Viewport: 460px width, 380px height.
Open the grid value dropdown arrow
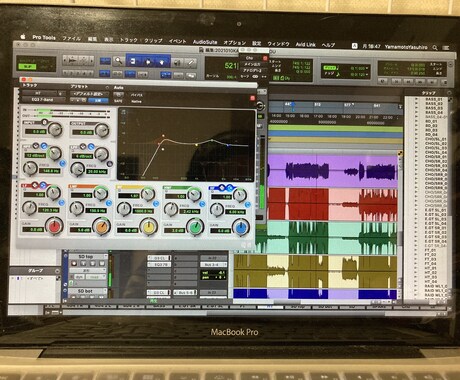[x=367, y=68]
